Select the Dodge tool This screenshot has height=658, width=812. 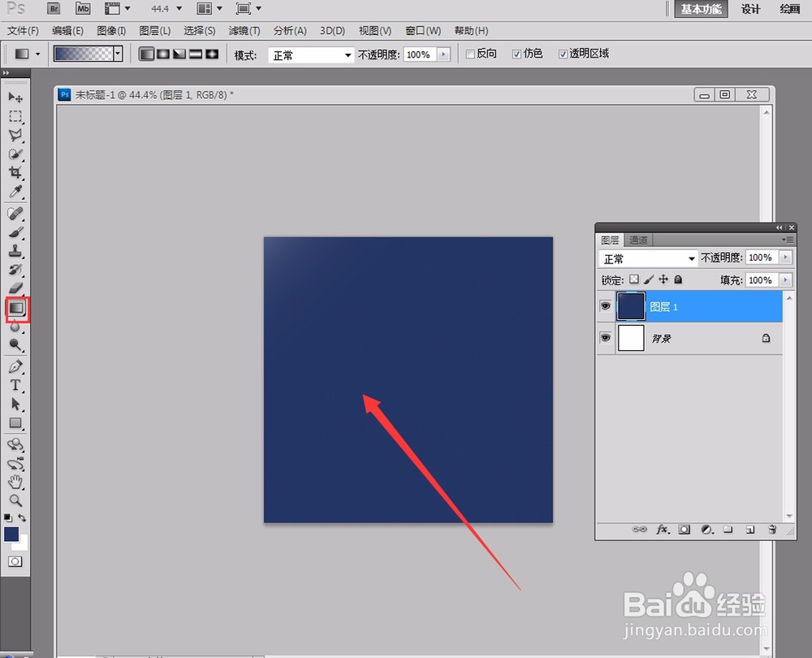click(x=15, y=345)
